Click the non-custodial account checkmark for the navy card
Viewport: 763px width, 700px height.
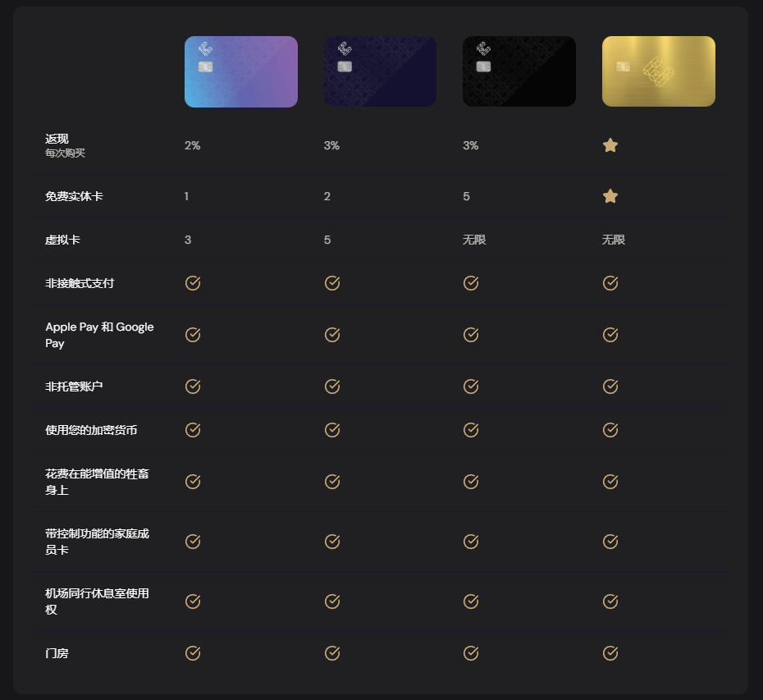(331, 387)
